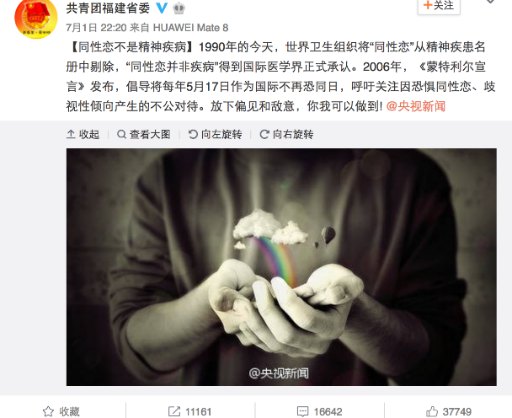The width and height of the screenshot is (512, 418).
Task: Like the post using the thumbs-up icon
Action: (432, 411)
